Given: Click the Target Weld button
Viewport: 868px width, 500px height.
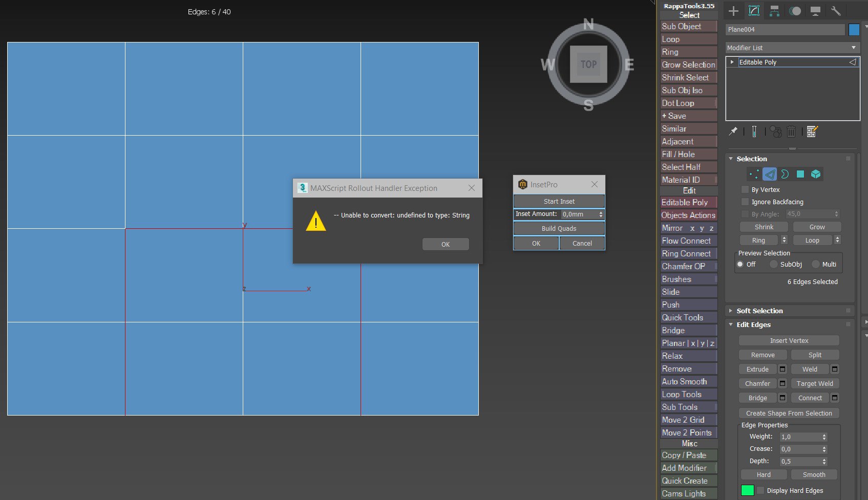Looking at the screenshot, I should pyautogui.click(x=815, y=383).
